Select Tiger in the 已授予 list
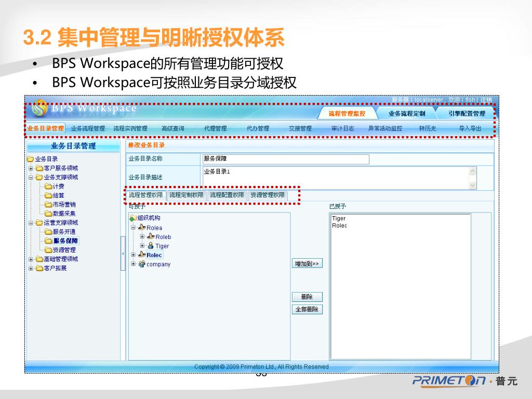 [339, 219]
